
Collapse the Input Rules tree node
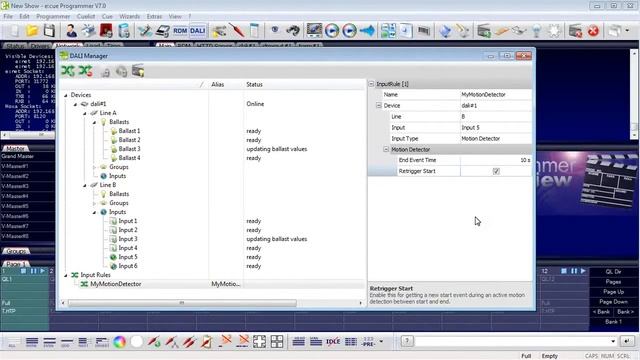click(66, 275)
